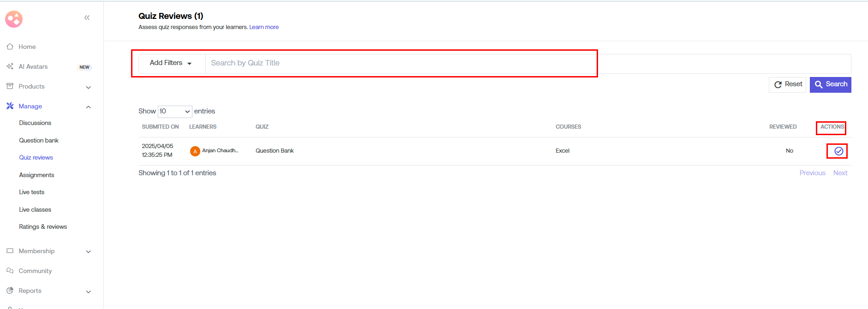
Task: Click the AI Avatars sparkle icon
Action: [x=10, y=66]
